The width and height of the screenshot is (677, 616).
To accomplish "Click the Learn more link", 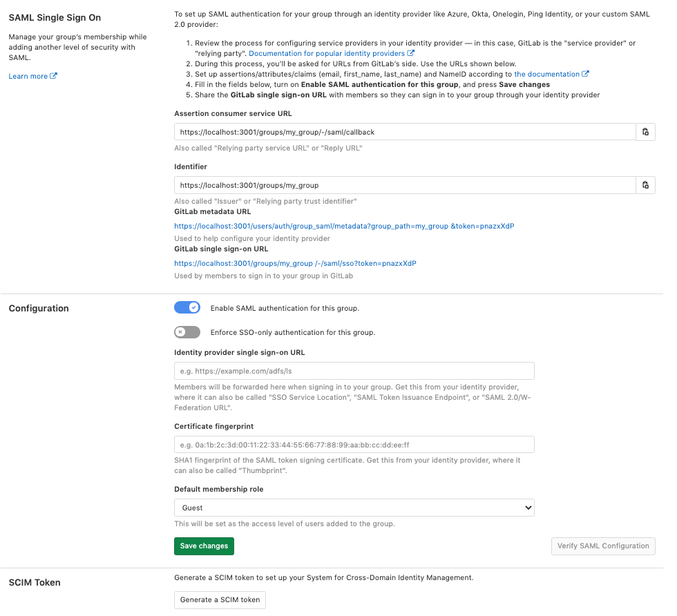I will pyautogui.click(x=28, y=76).
